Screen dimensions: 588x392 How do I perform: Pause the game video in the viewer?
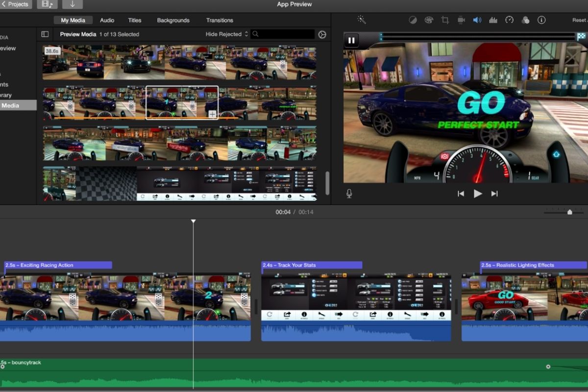351,40
